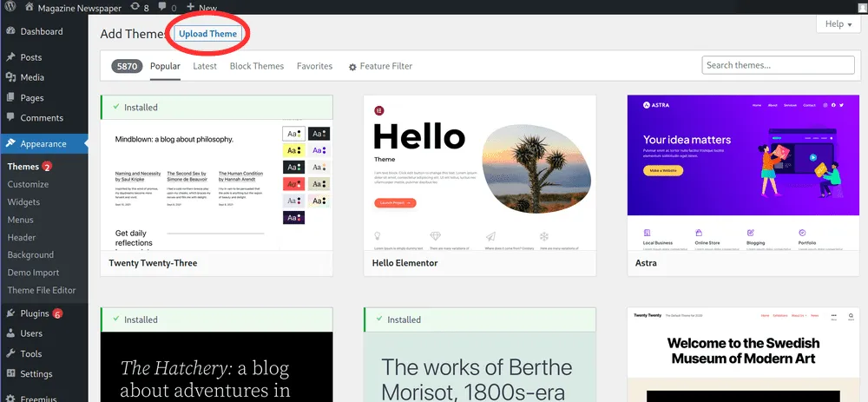This screenshot has width=868, height=402.
Task: Open the Themes submenu link
Action: [x=23, y=166]
